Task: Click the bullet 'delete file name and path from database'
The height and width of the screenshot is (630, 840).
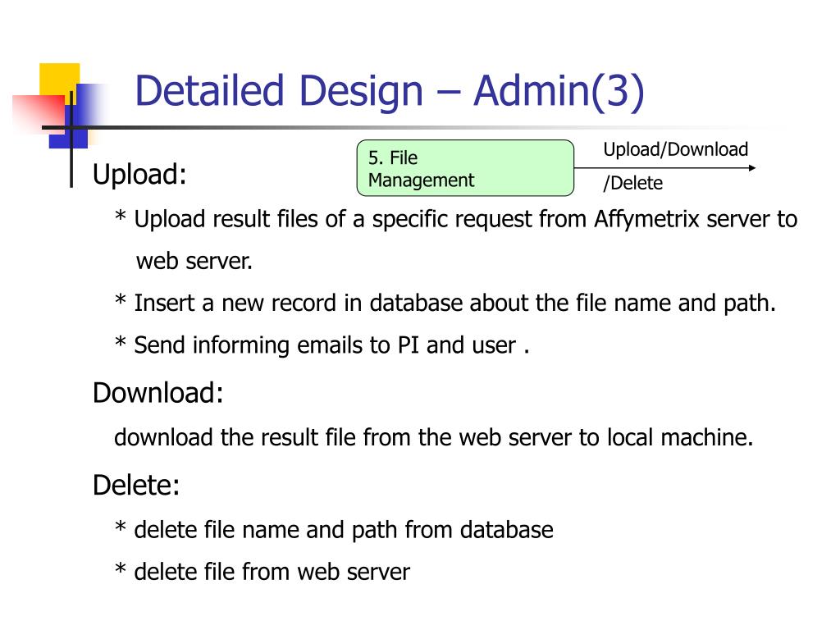Action: click(x=334, y=530)
